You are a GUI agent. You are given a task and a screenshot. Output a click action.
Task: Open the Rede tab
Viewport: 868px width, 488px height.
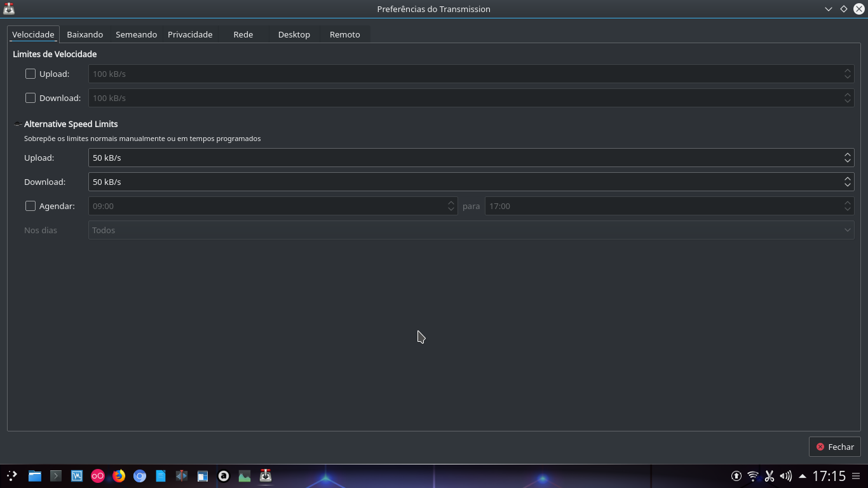pyautogui.click(x=243, y=34)
